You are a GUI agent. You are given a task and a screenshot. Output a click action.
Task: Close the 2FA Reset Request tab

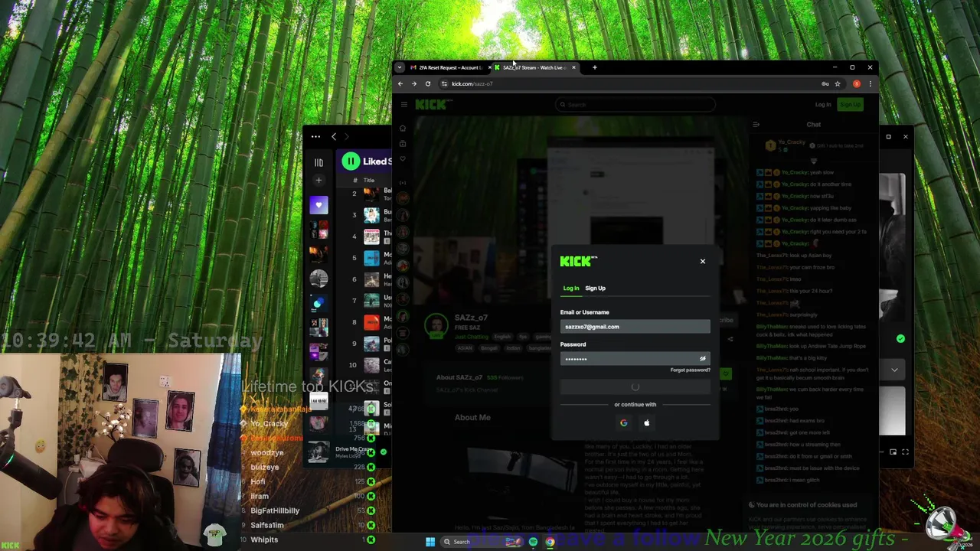coord(490,67)
